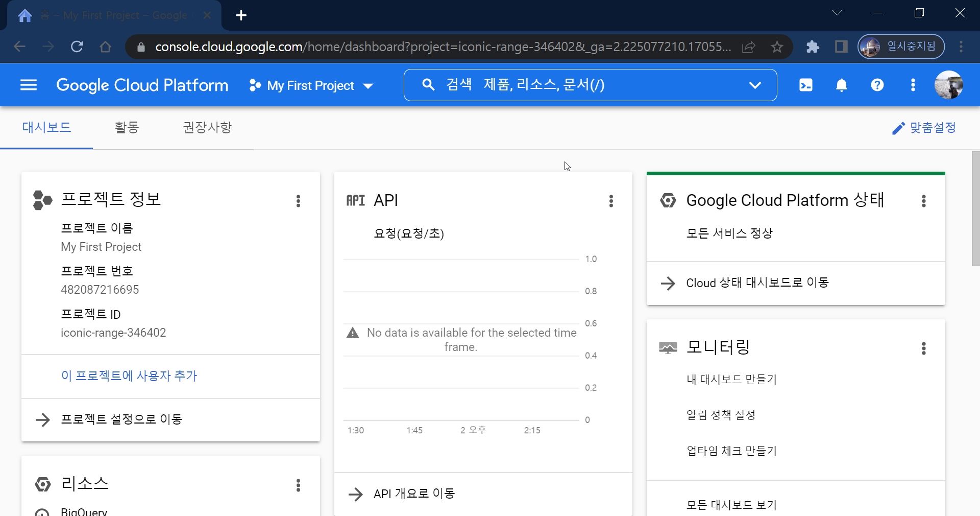The width and height of the screenshot is (980, 516).
Task: Open the Chrome three-dot menu
Action: point(961,47)
